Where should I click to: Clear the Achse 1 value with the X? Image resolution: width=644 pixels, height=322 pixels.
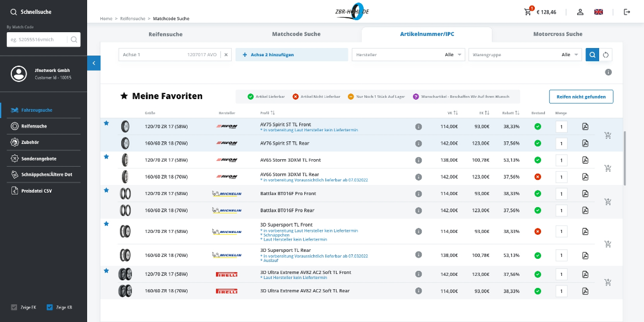pos(226,55)
